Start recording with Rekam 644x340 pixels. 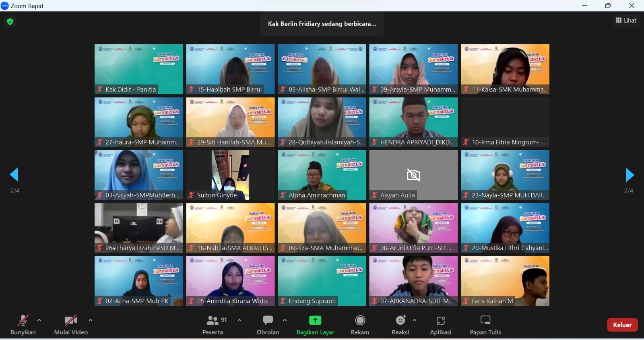click(x=360, y=325)
